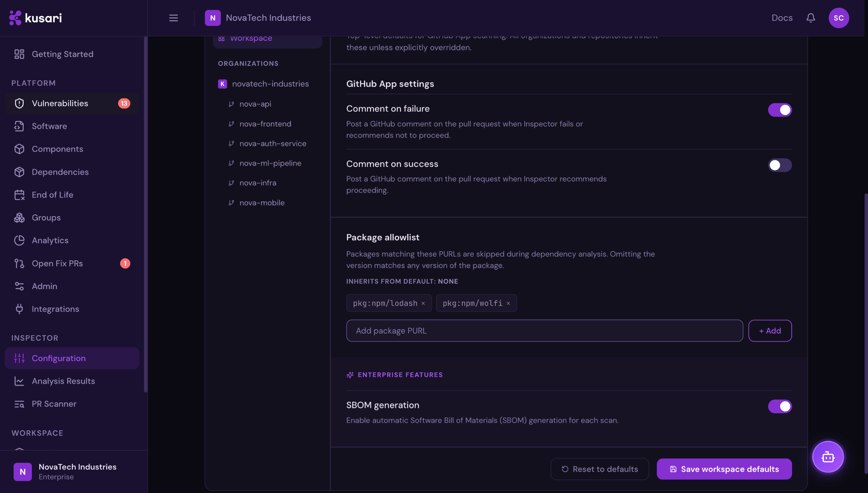Open the AI assistant robot button
868x493 pixels.
tap(828, 457)
